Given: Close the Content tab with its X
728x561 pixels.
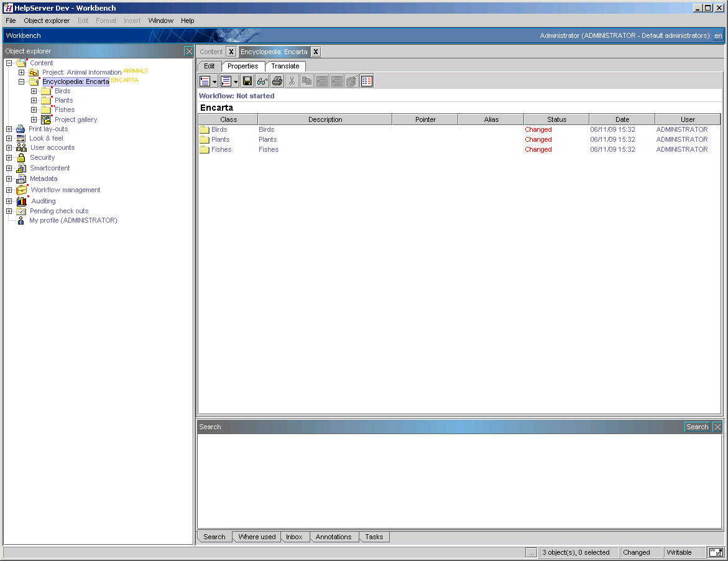Looking at the screenshot, I should (x=231, y=52).
